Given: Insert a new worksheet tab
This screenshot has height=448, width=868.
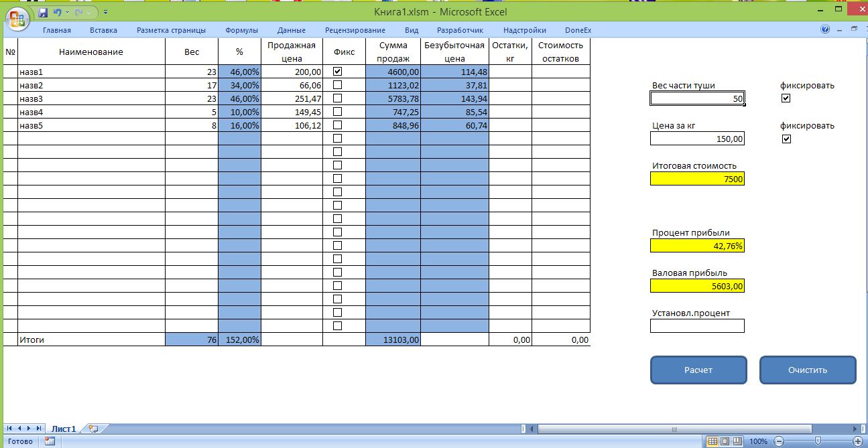Looking at the screenshot, I should click(93, 428).
